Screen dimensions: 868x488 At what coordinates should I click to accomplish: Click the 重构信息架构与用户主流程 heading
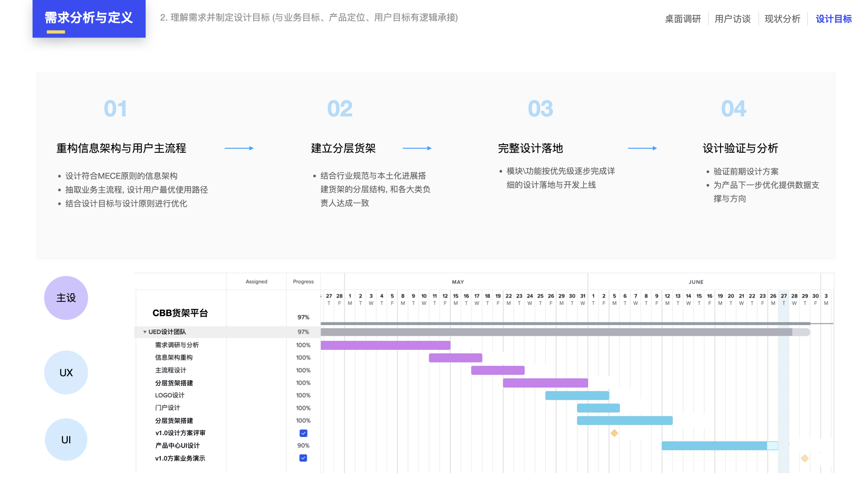coord(121,148)
